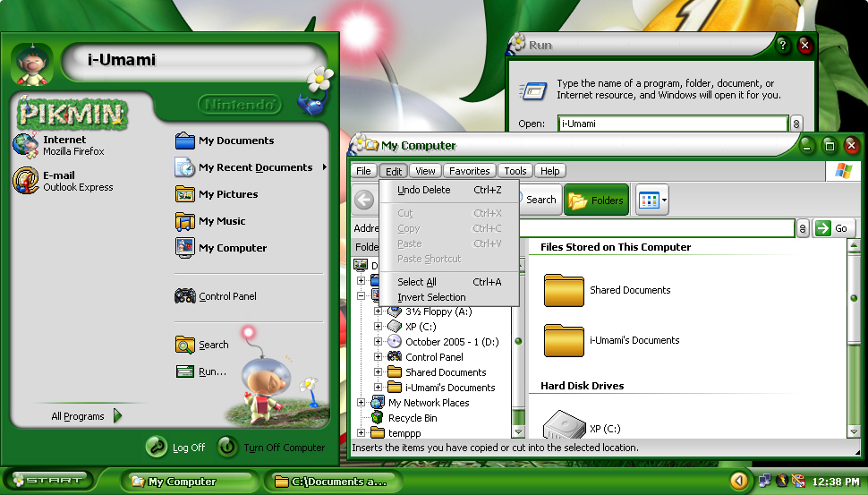The image size is (868, 495).
Task: Select My Network Places in folder tree
Action: point(421,403)
